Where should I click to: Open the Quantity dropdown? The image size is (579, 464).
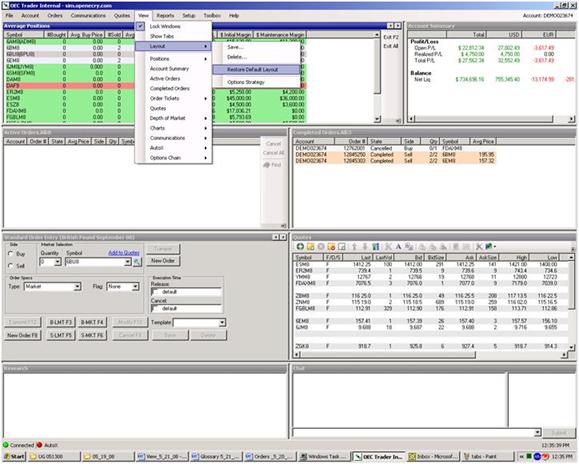click(x=58, y=262)
